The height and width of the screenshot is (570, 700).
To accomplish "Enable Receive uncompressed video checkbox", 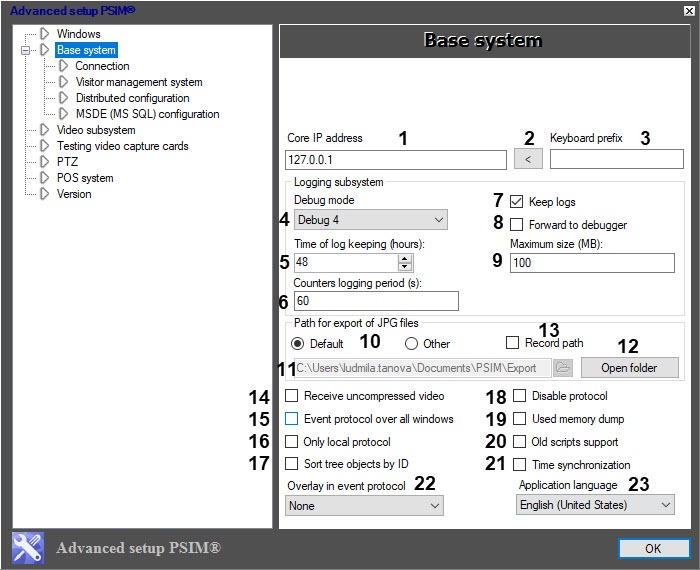I will click(292, 395).
